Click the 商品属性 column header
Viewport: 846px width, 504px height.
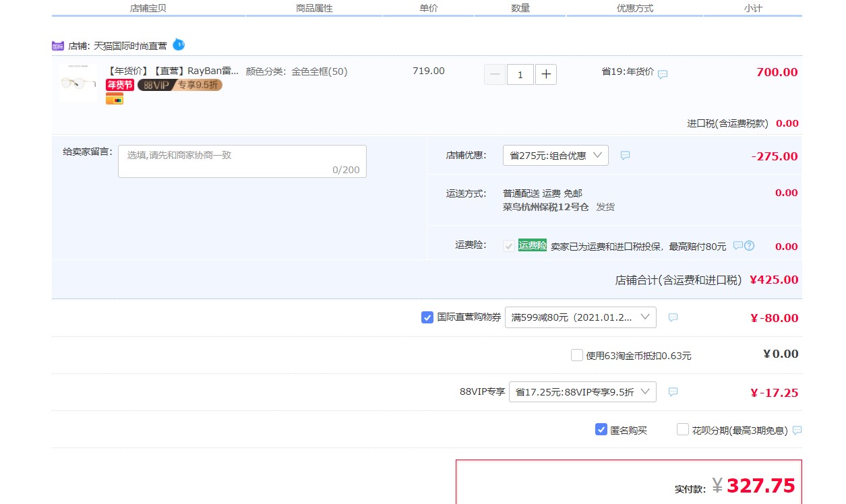click(314, 8)
